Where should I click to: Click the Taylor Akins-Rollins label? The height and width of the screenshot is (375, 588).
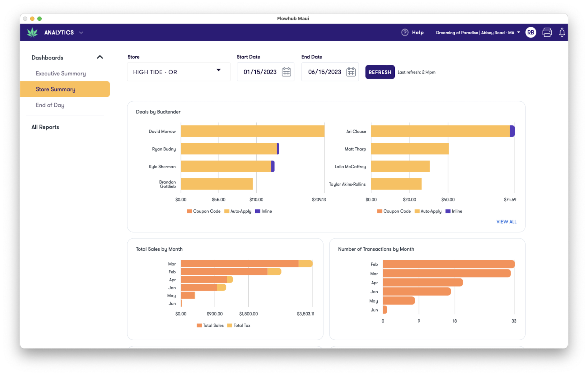[x=347, y=184]
